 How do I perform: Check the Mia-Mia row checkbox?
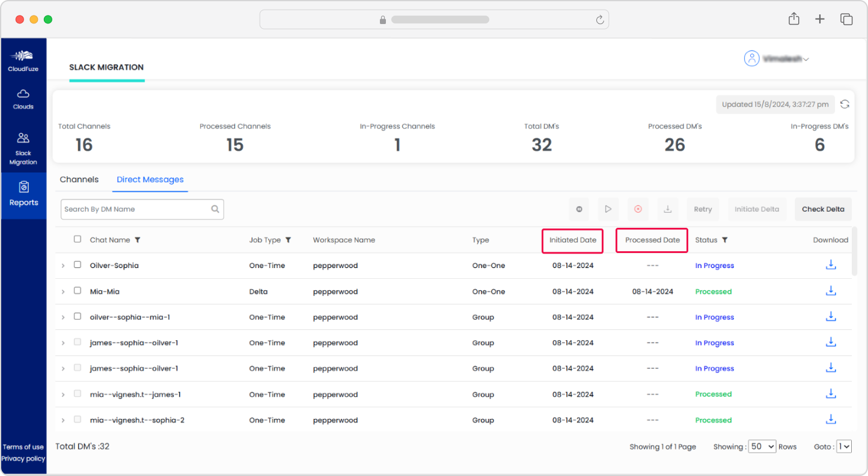pyautogui.click(x=78, y=290)
